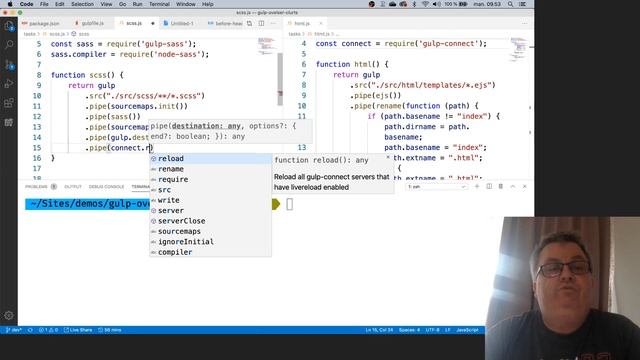Click tasks breadcrumb in right editor
640x360 pixels.
point(294,34)
